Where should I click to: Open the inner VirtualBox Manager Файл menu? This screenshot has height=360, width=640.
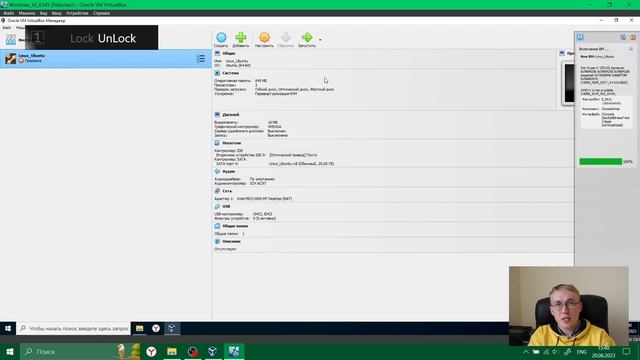click(7, 28)
